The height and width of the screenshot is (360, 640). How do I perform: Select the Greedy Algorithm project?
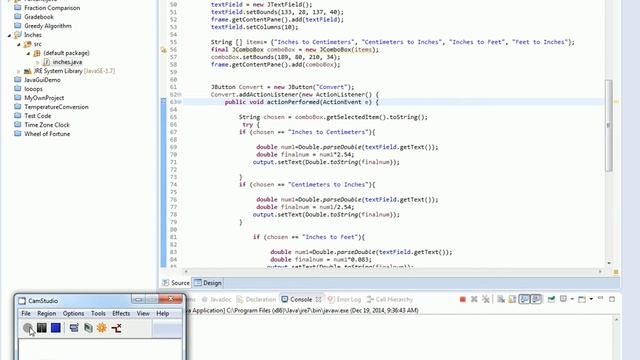point(48,26)
